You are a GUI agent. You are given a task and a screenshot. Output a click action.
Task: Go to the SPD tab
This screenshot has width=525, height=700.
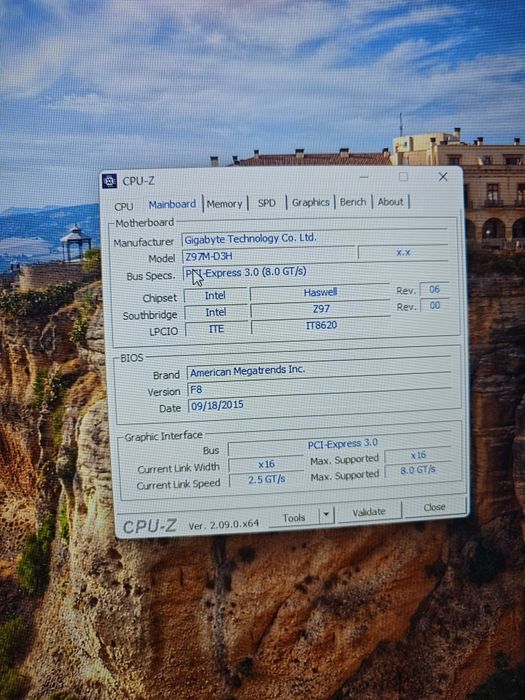tap(267, 203)
